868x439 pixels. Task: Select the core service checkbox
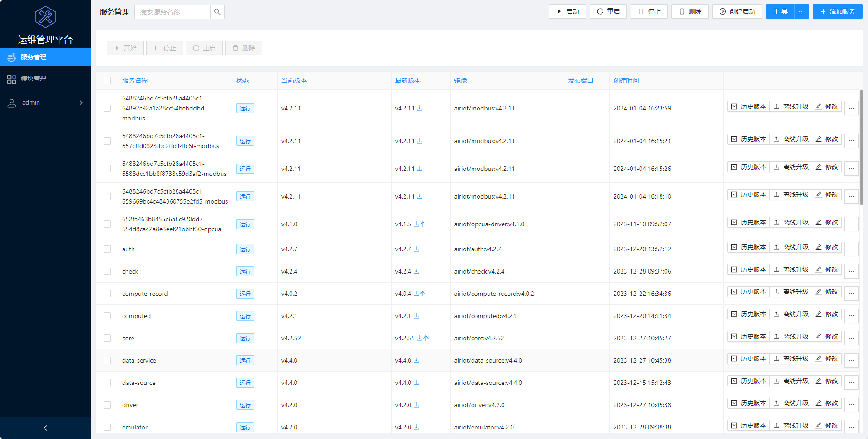click(107, 338)
